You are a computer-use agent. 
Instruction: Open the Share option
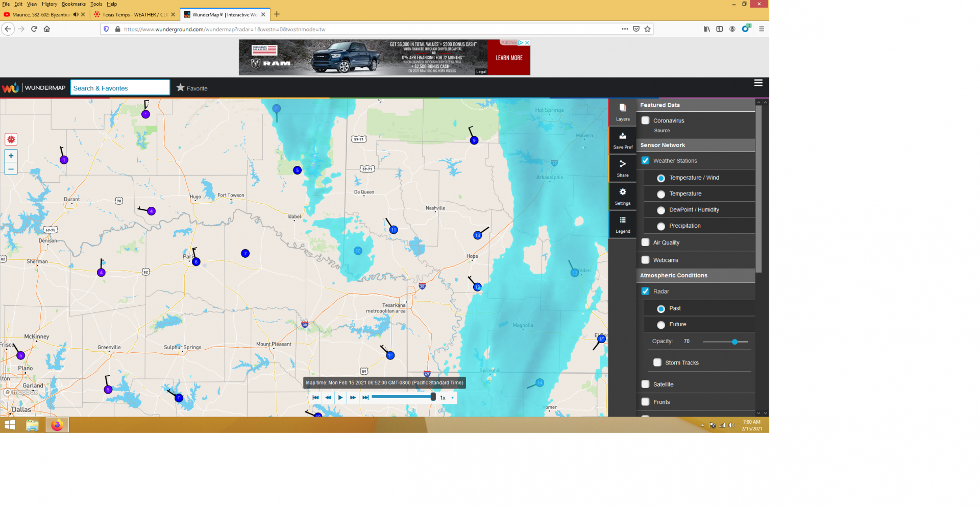coord(622,168)
